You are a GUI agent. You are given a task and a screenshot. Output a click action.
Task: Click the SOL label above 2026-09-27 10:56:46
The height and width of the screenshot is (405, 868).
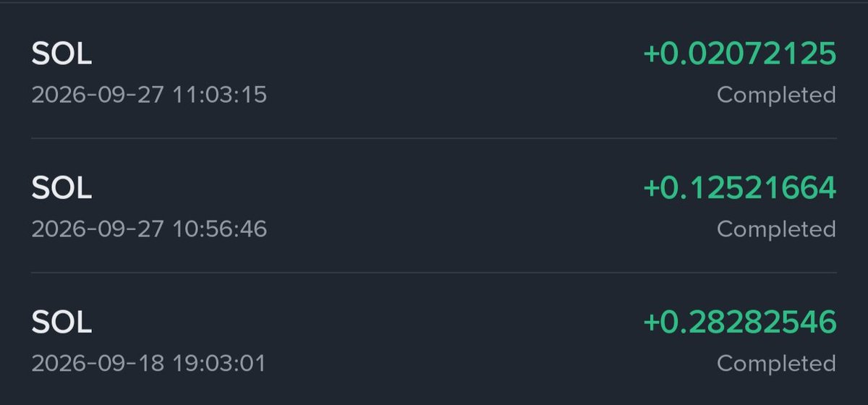tap(61, 189)
